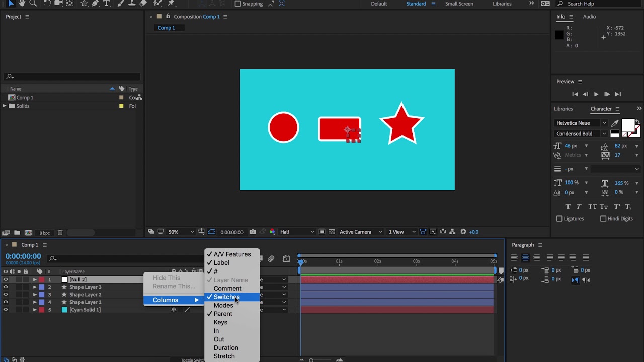Select the Type tool
This screenshot has height=362, width=644.
pyautogui.click(x=107, y=4)
